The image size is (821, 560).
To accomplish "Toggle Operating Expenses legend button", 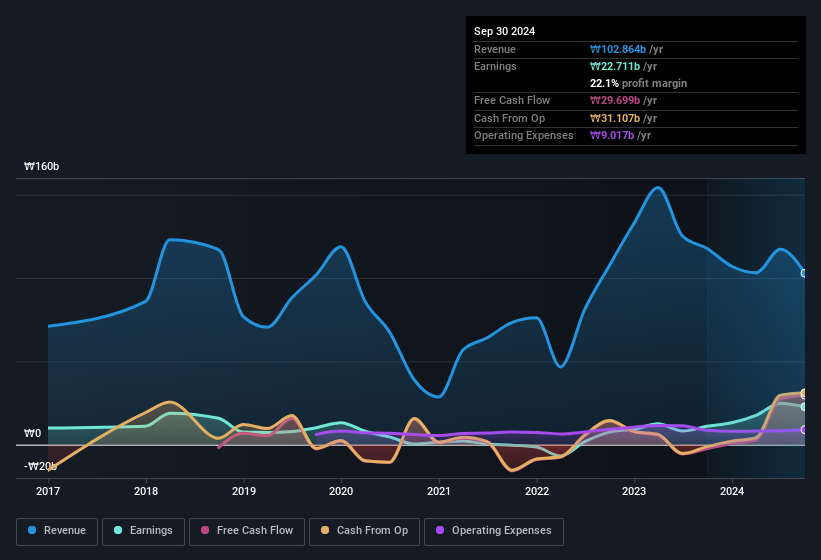I will point(493,531).
